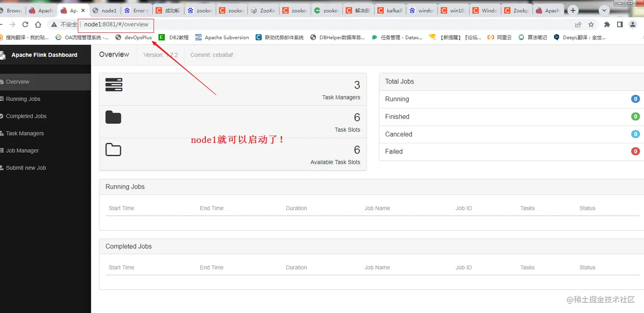Click the Canceled jobs count badge
Screen dimensions: 644x313
tap(635, 134)
